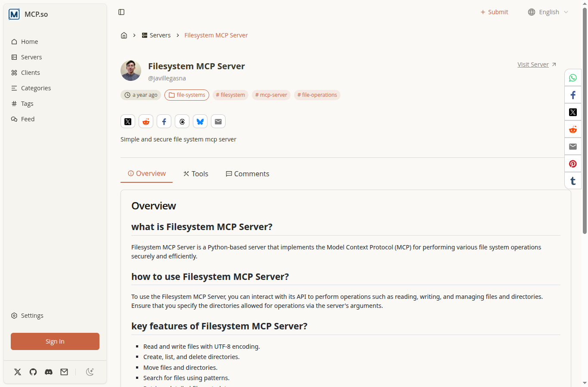The height and width of the screenshot is (387, 588).
Task: Click the # filesystem tag
Action: [x=230, y=95]
